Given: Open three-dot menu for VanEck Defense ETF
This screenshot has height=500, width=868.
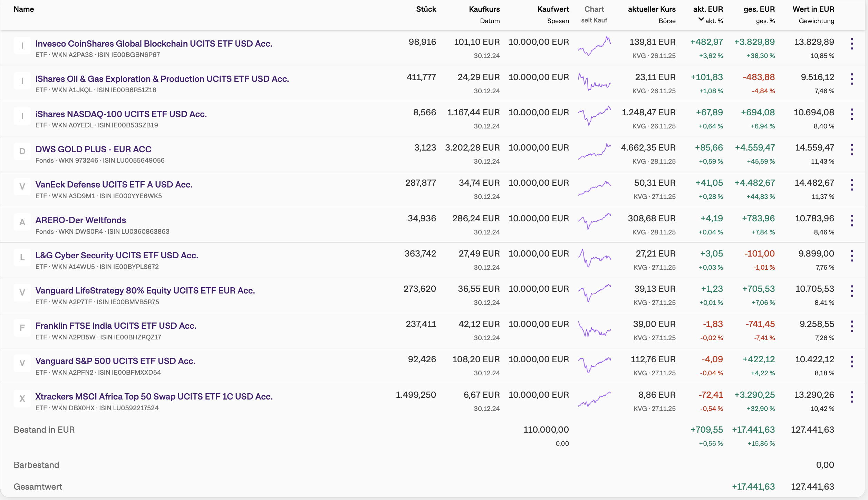Looking at the screenshot, I should [852, 185].
